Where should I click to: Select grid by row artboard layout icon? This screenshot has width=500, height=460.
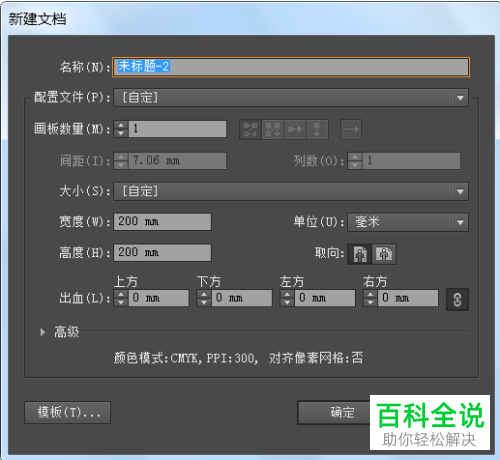point(250,129)
